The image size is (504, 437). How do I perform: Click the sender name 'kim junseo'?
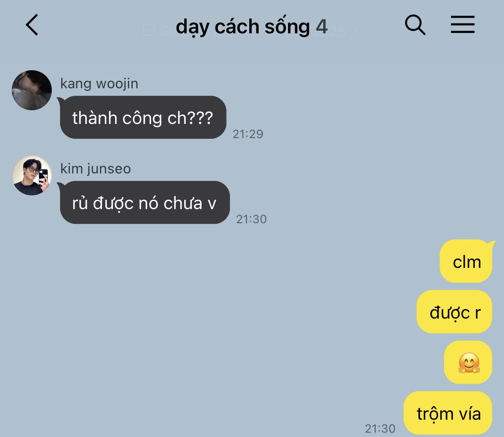click(x=95, y=169)
